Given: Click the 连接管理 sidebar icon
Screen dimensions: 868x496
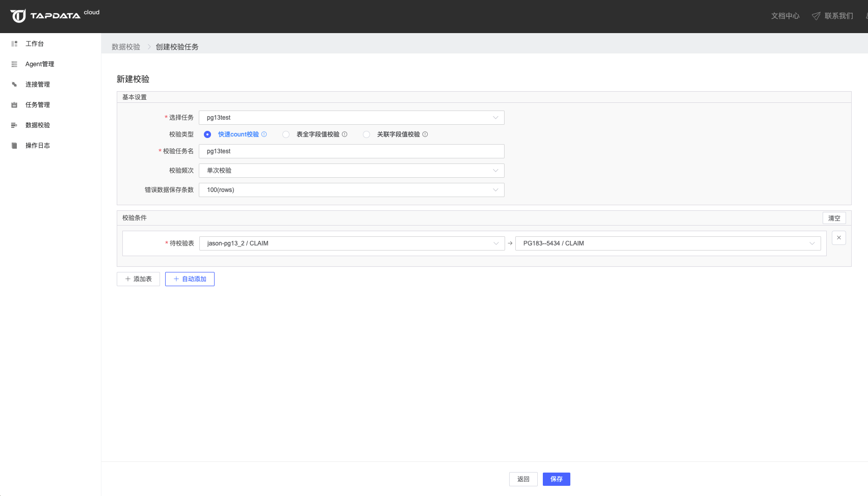Looking at the screenshot, I should (14, 85).
